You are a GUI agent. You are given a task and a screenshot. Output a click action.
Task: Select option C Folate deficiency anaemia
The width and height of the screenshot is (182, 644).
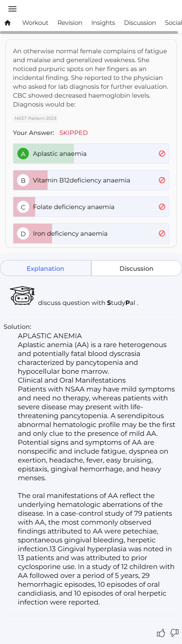coord(91,207)
